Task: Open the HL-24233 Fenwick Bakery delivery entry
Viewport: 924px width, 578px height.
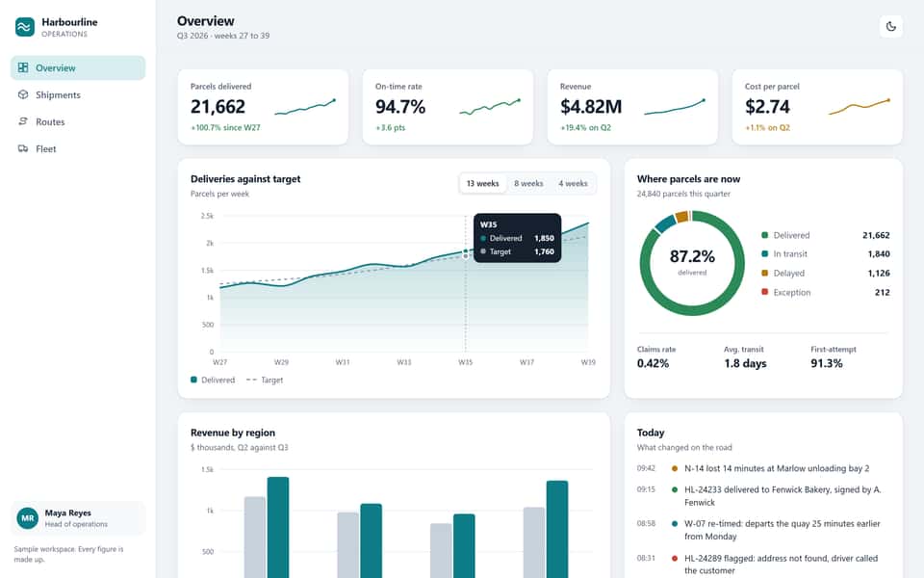Action: click(763, 496)
